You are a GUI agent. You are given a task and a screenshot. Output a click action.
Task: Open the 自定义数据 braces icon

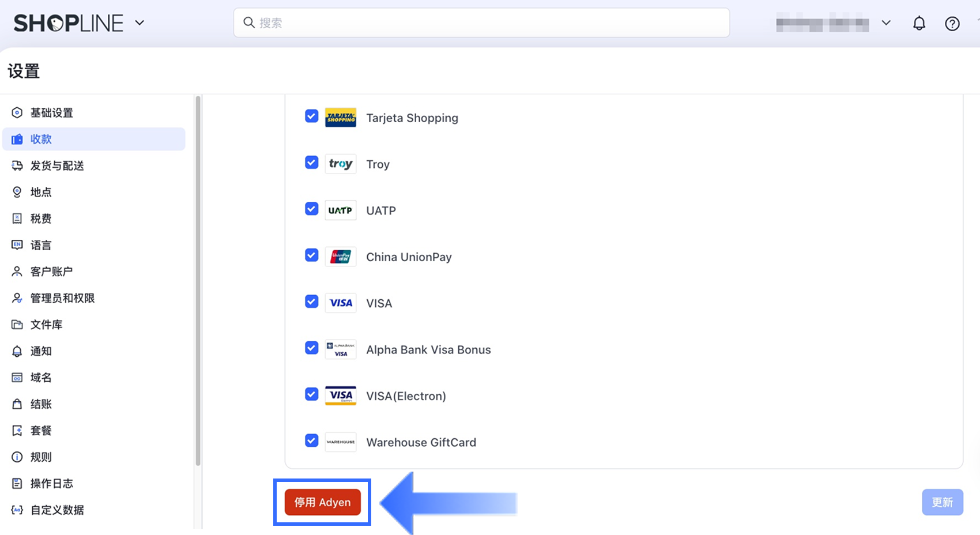click(17, 510)
